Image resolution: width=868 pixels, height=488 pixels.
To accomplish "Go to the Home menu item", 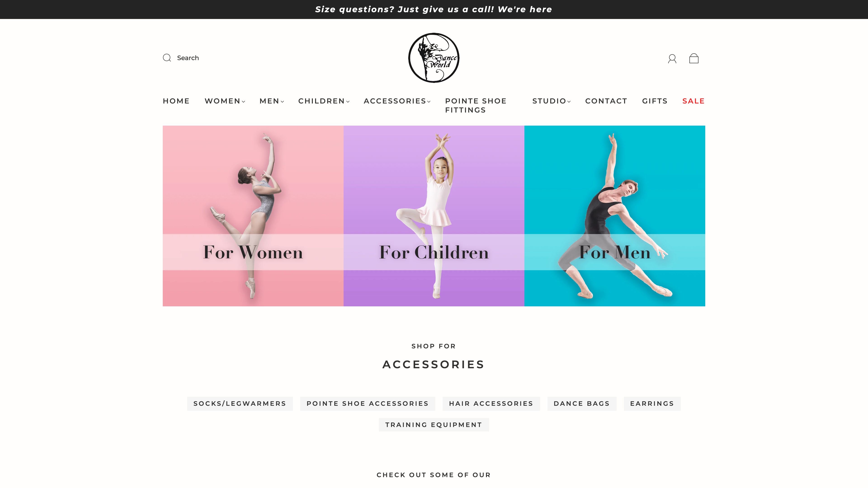I will pos(176,101).
